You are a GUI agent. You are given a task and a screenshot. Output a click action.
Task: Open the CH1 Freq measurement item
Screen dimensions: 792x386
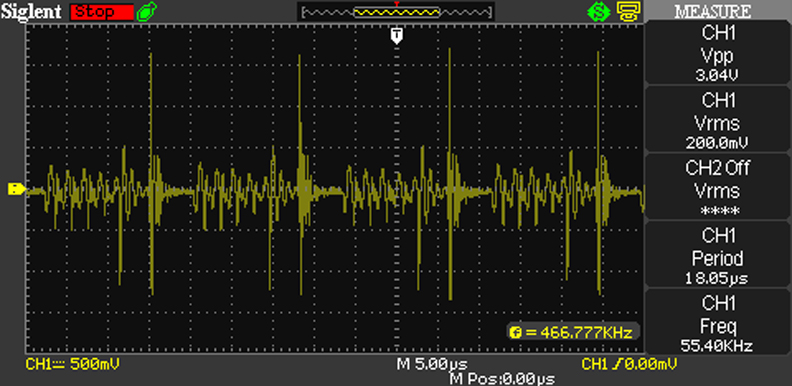(719, 322)
